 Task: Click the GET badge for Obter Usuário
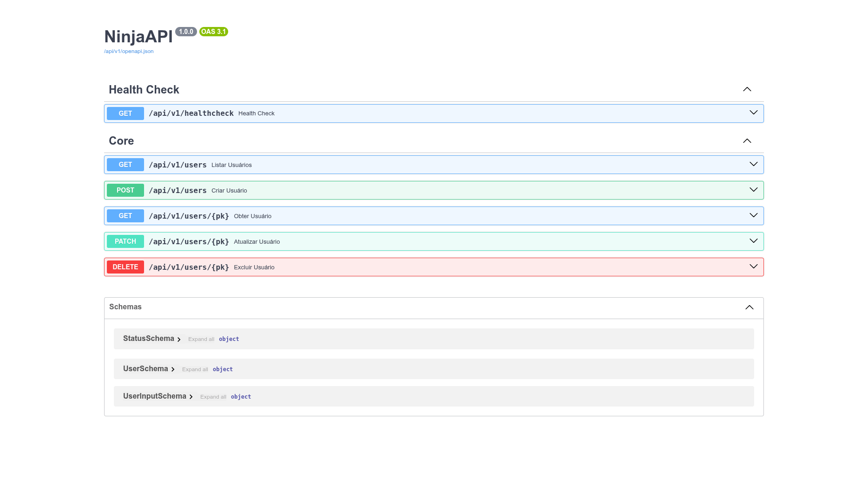pos(125,216)
